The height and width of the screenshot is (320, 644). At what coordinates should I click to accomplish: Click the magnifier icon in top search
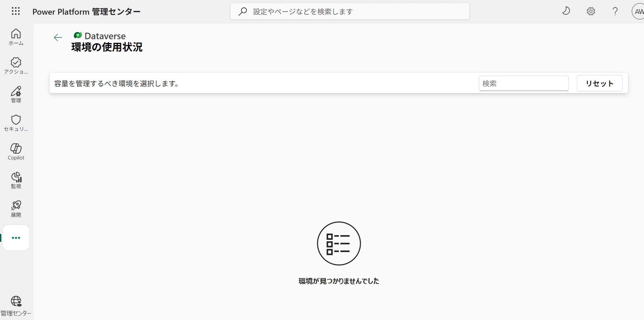(243, 11)
